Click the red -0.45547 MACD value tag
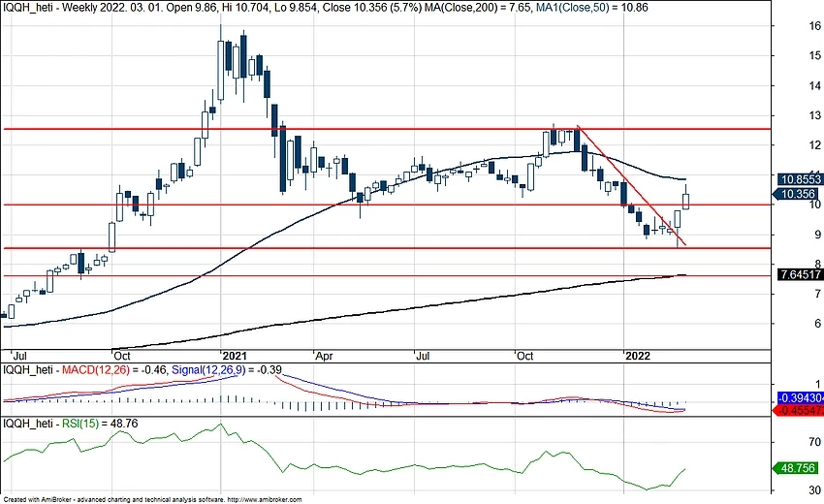This screenshot has height=504, width=824. click(x=800, y=411)
